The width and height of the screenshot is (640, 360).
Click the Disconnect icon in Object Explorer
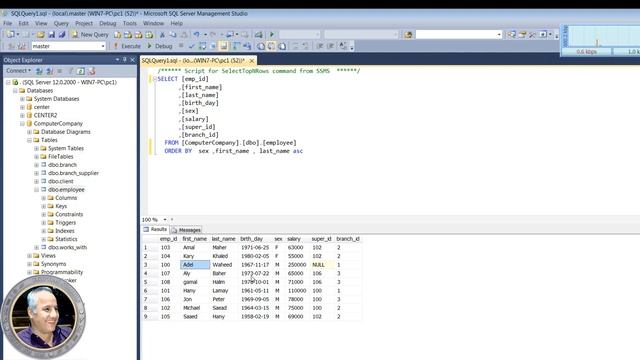[x=49, y=71]
